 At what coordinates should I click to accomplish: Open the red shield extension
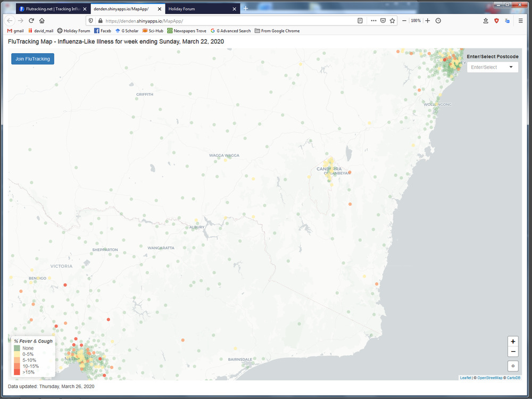click(x=497, y=21)
